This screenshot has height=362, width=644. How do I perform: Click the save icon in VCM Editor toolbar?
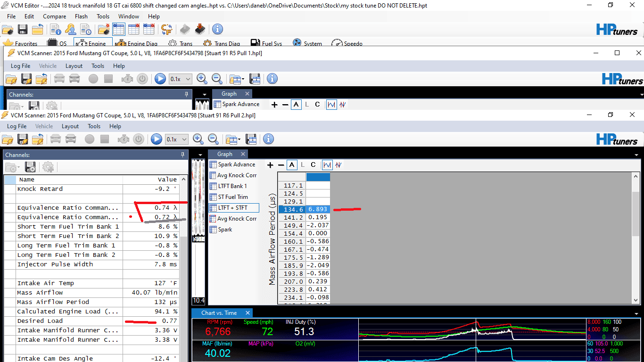pos(23,30)
